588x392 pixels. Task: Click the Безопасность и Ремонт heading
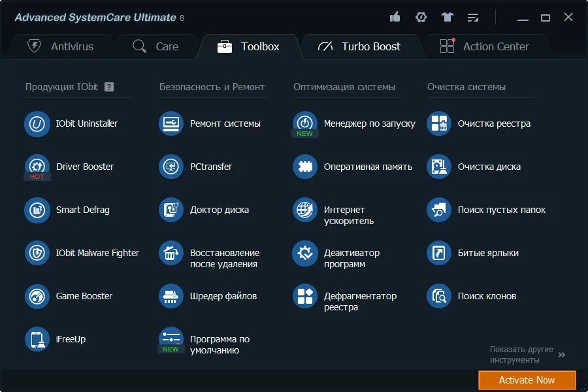(212, 87)
